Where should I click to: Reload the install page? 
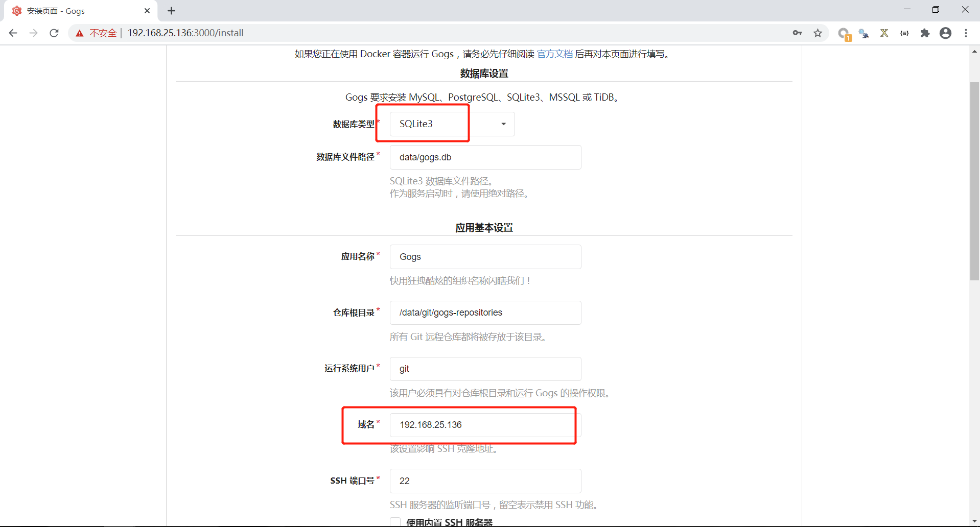click(54, 33)
